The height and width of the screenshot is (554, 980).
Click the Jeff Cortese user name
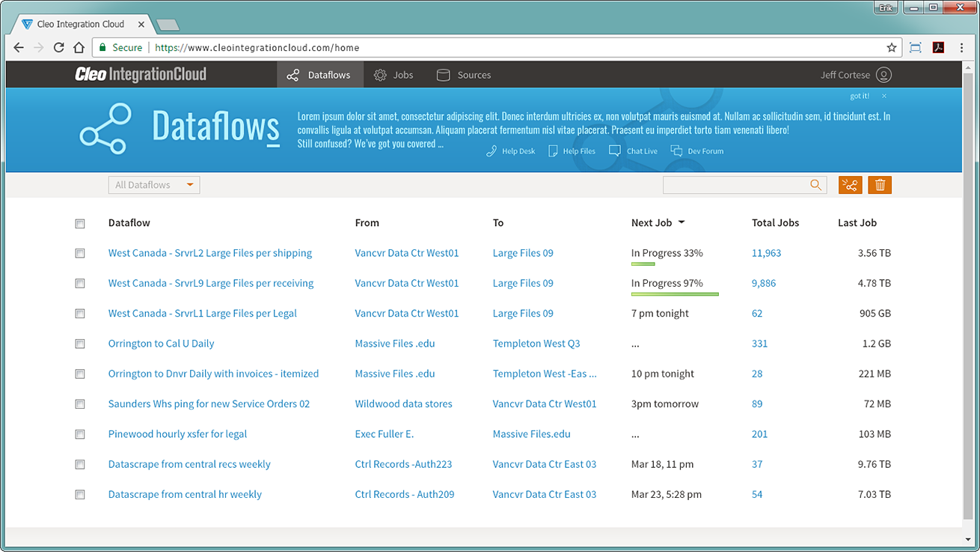(845, 75)
